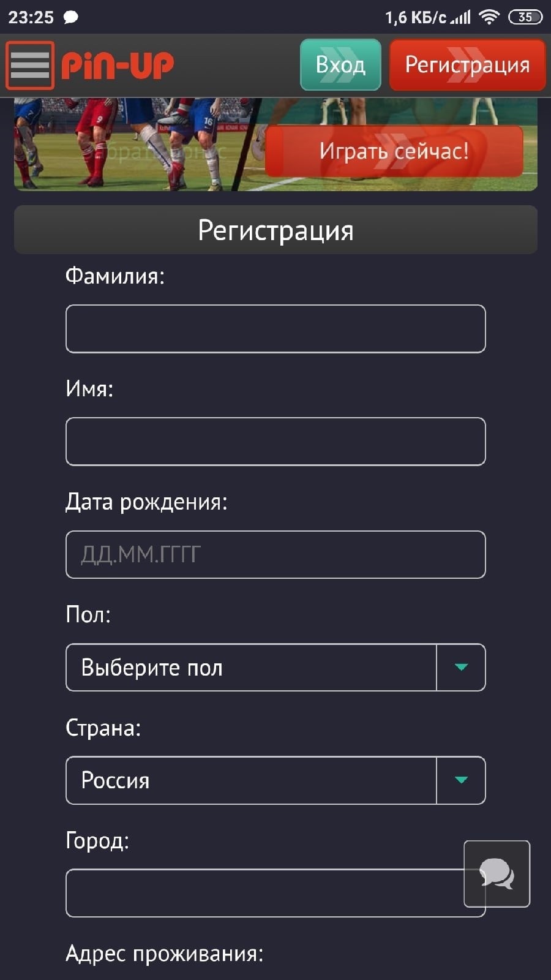Select the ДД.ММ.ГГГГ birth date field
The width and height of the screenshot is (551, 980).
(275, 554)
